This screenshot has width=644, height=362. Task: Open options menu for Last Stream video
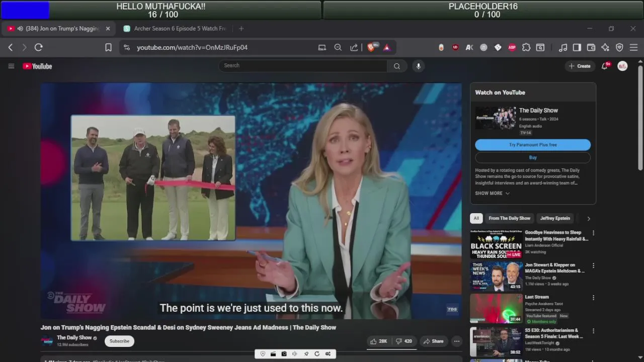click(x=593, y=298)
